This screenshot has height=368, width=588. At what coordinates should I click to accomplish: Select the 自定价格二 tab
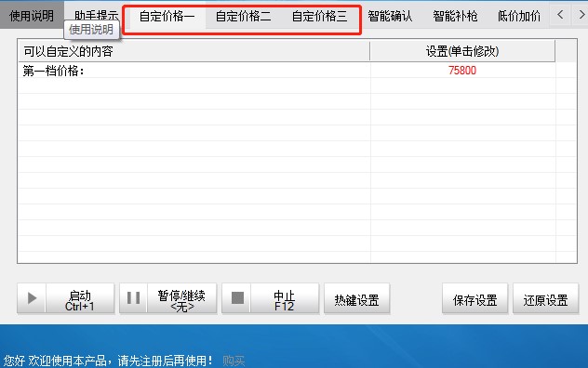coord(243,16)
